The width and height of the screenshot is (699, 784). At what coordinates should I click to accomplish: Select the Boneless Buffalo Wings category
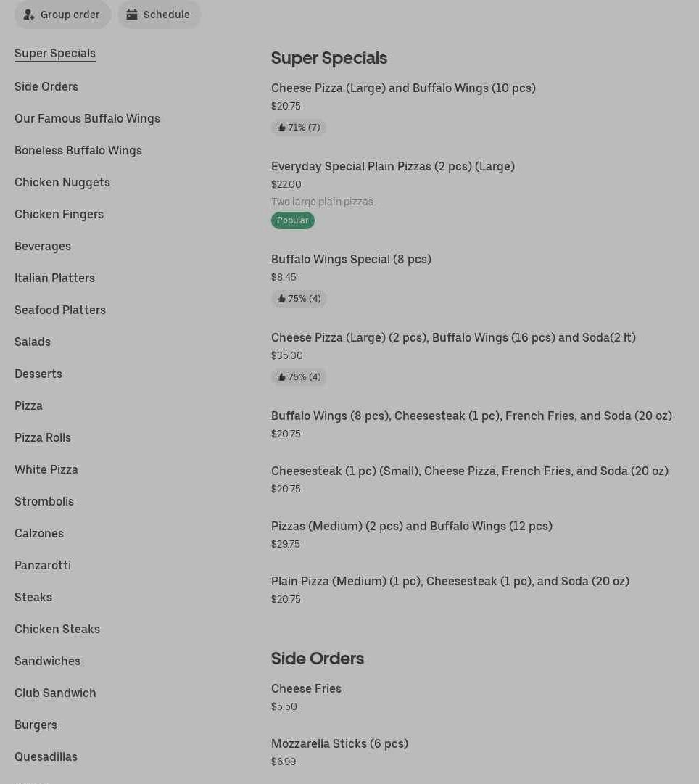click(x=78, y=150)
